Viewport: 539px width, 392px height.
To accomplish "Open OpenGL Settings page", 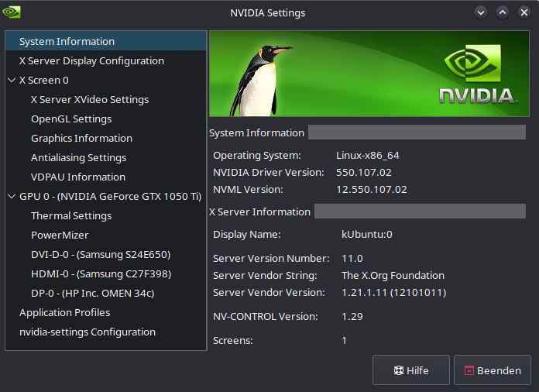I will coord(106,119).
